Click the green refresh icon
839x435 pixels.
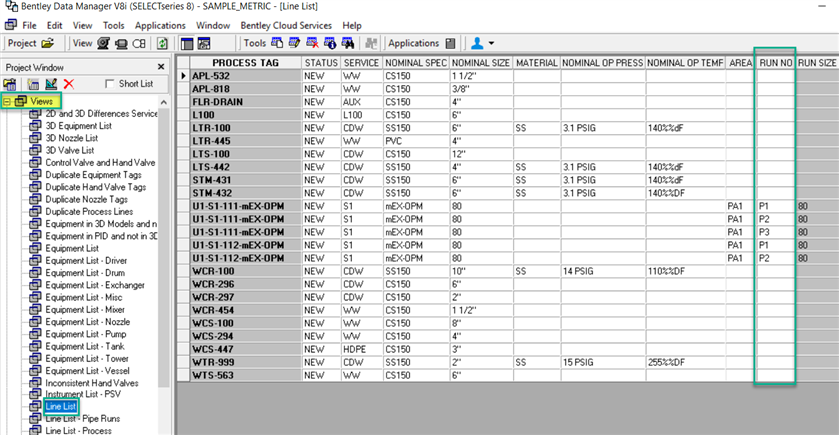162,43
